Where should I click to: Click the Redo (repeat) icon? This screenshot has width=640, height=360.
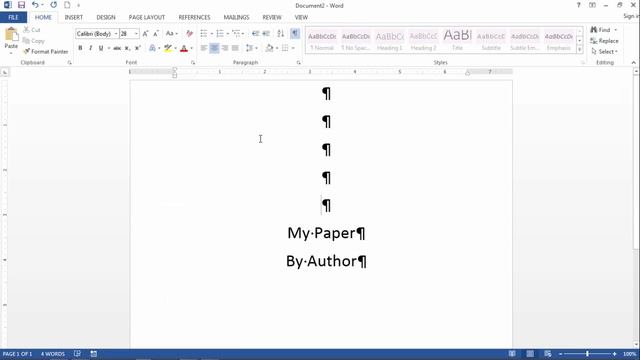pos(53,5)
